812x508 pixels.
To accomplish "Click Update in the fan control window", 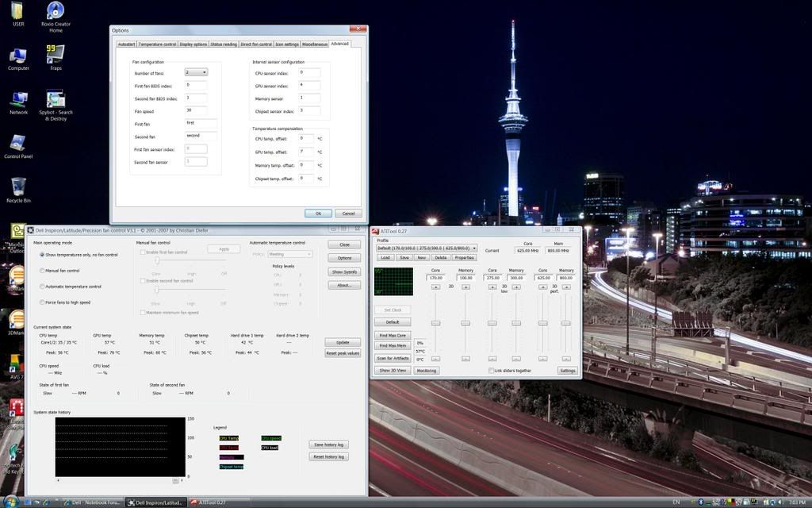I will point(343,343).
